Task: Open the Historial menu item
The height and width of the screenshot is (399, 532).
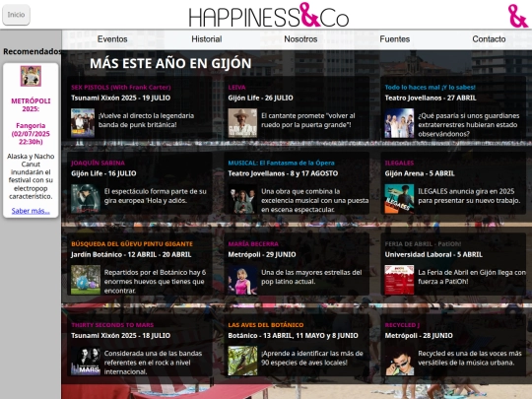Action: [x=206, y=39]
